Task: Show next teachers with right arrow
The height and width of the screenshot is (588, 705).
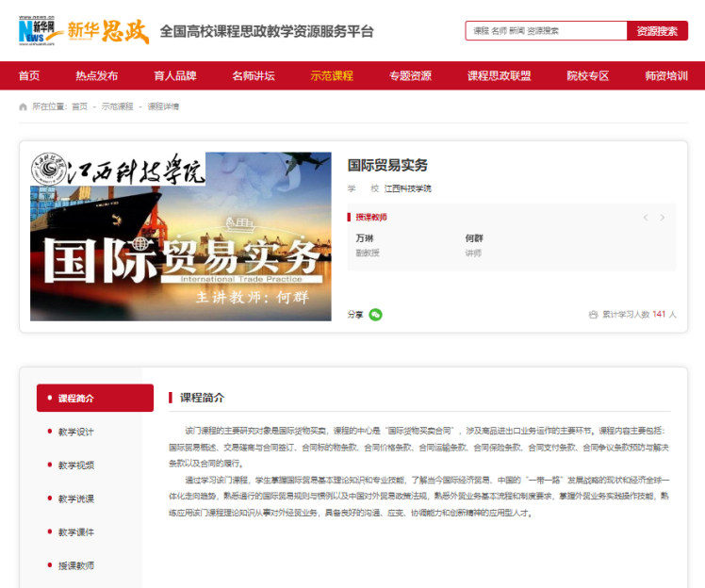Action: (x=663, y=218)
